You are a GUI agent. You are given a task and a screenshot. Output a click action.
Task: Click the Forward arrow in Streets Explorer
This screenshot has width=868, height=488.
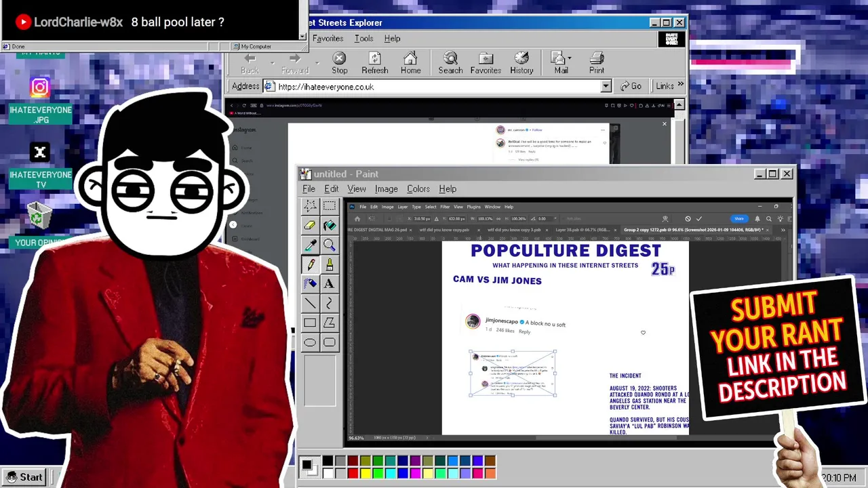(295, 63)
